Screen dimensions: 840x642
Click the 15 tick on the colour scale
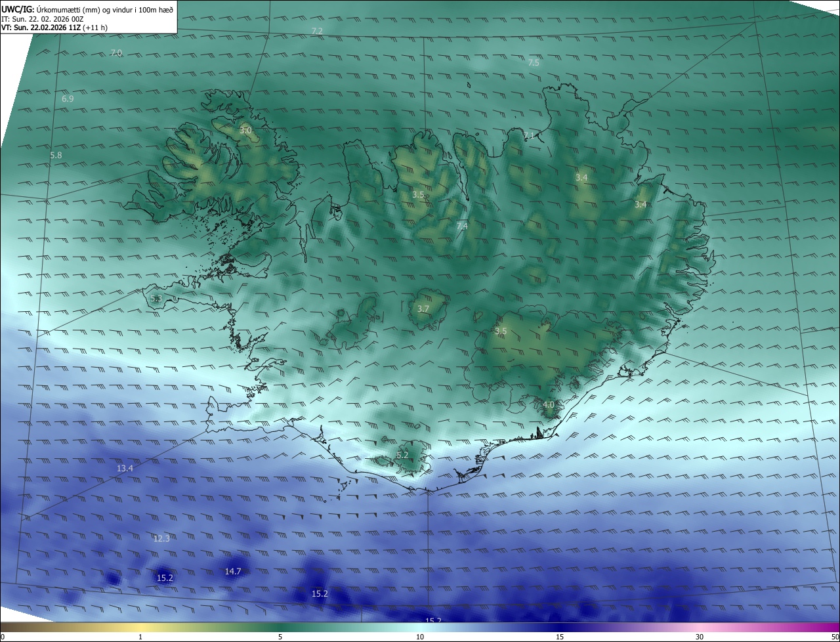pyautogui.click(x=560, y=637)
